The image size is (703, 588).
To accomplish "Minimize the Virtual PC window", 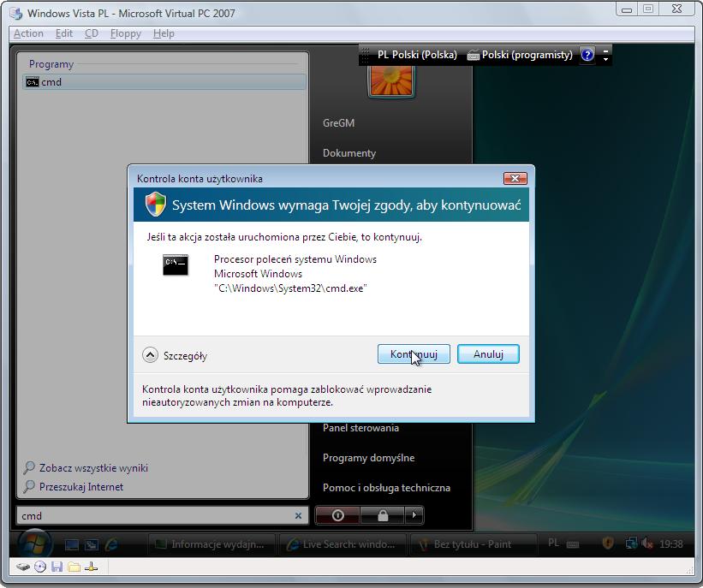I will [x=627, y=9].
